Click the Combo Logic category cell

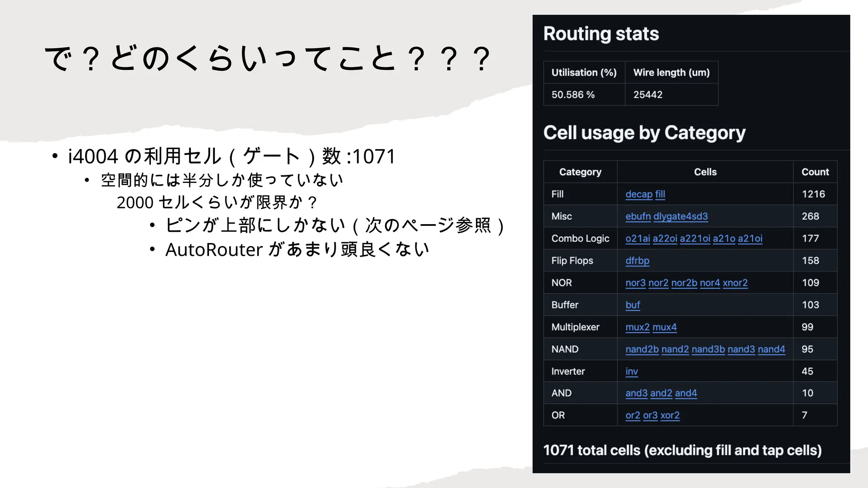(x=580, y=238)
